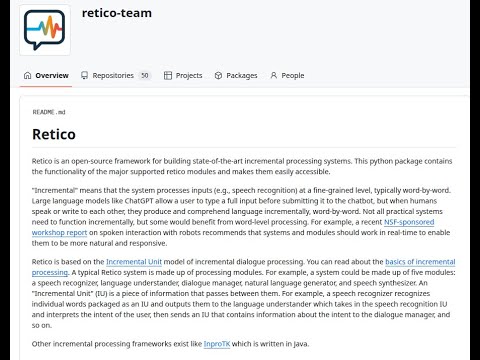
Task: Open the basics of incremental link
Action: (x=420, y=262)
